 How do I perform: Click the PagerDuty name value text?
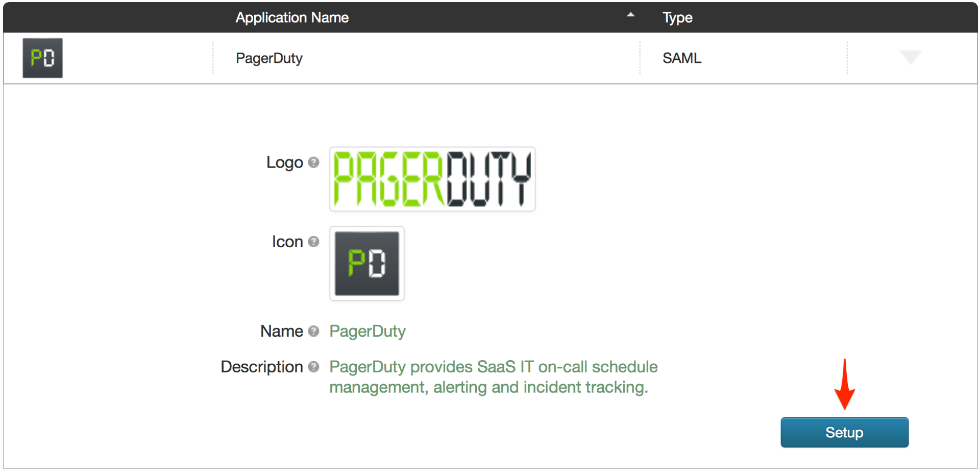[367, 332]
